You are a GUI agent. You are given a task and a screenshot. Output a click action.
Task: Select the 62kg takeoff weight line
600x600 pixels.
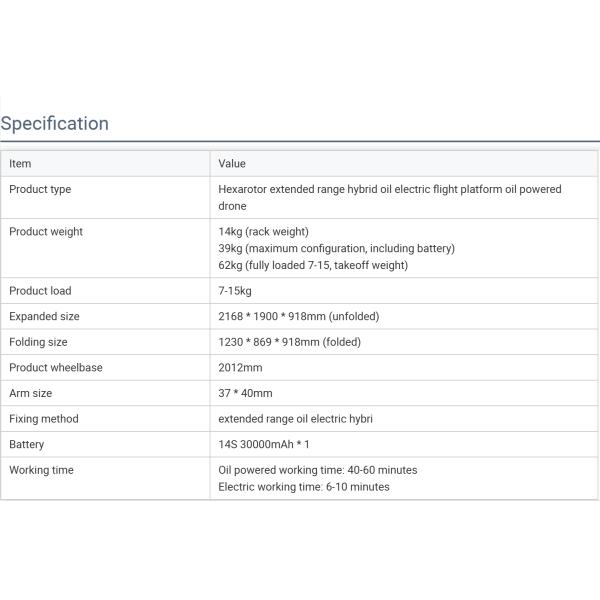(x=313, y=265)
